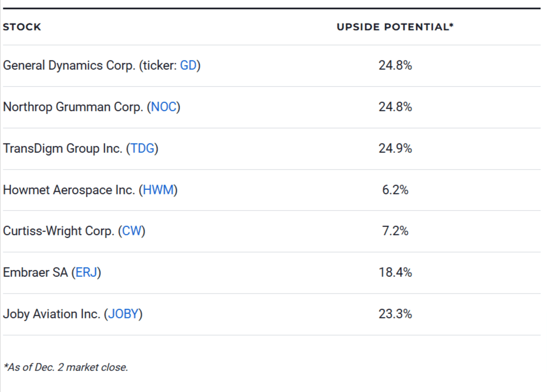Click the Northrop Grumman Corp. name text
Screen dimensions: 547x392
click(73, 107)
